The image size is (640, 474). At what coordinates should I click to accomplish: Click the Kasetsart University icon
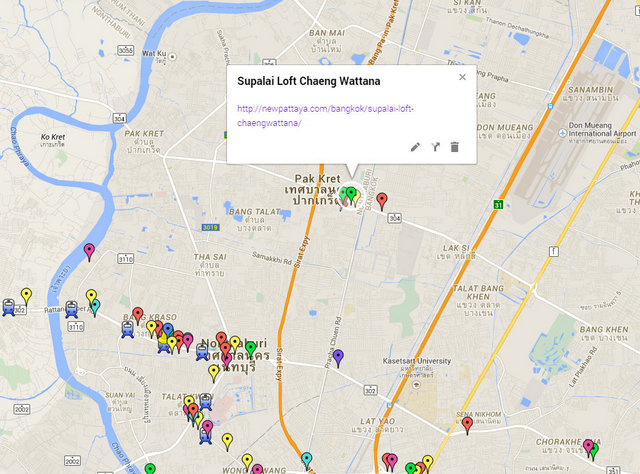(x=416, y=385)
